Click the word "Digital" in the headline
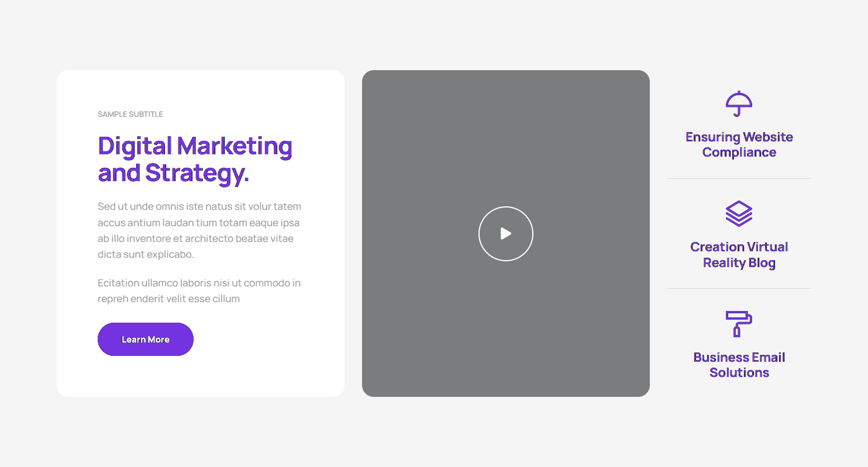Screen dimensions: 868x467 pos(135,146)
